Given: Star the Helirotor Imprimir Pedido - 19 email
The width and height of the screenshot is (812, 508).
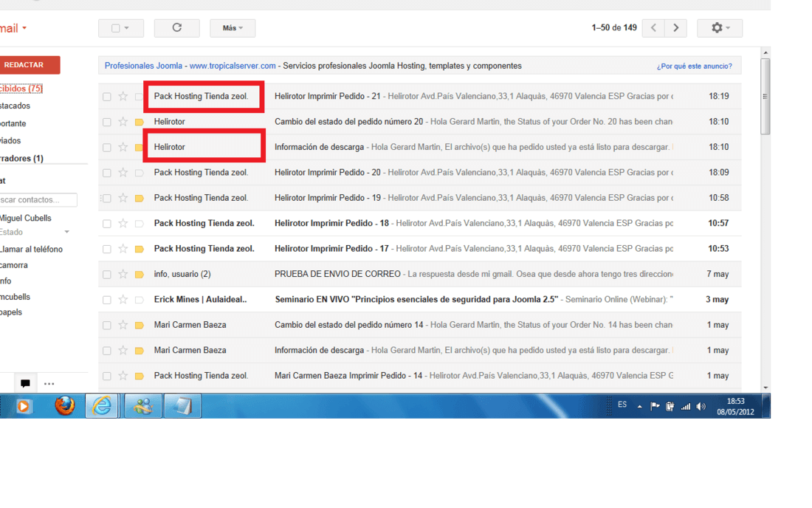Looking at the screenshot, I should [x=123, y=198].
